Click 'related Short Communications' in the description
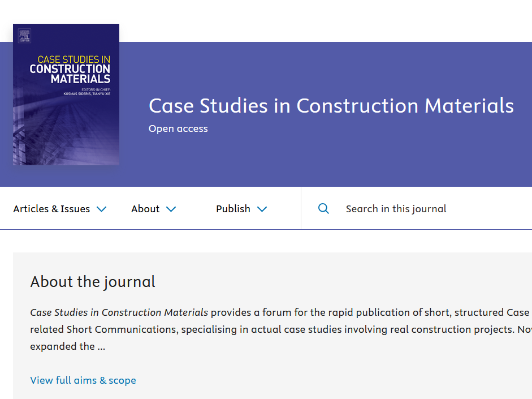532x399 pixels. coord(103,329)
